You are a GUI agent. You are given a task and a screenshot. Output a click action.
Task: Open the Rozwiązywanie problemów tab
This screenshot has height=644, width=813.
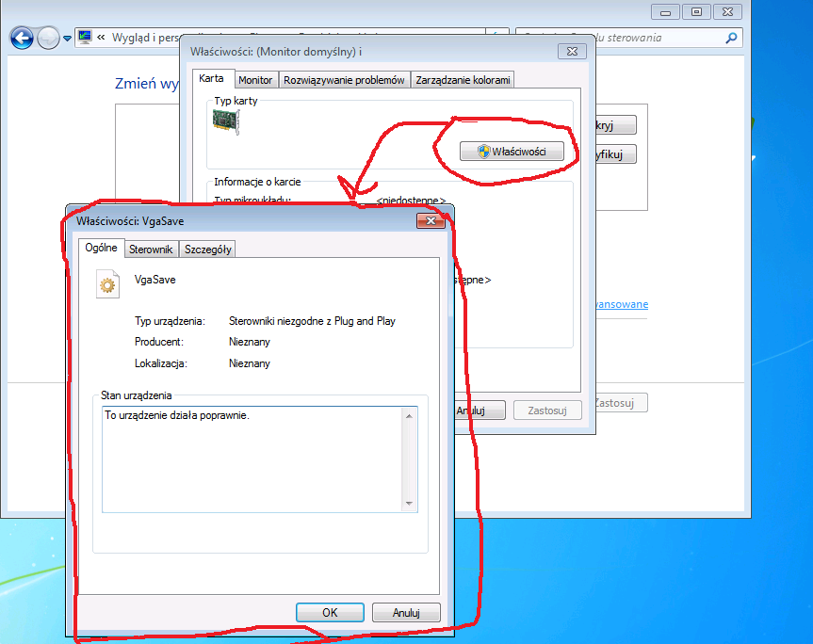[344, 80]
